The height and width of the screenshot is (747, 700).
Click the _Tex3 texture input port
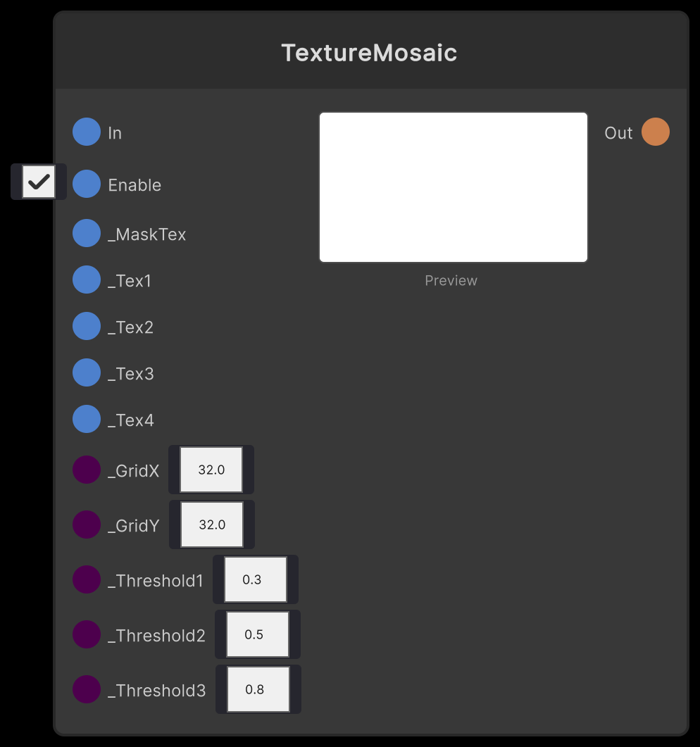click(x=86, y=372)
